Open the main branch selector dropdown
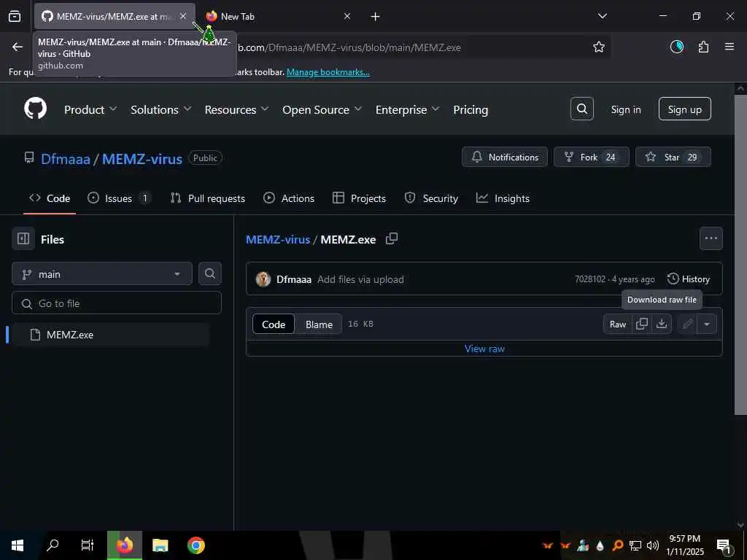 [x=102, y=274]
